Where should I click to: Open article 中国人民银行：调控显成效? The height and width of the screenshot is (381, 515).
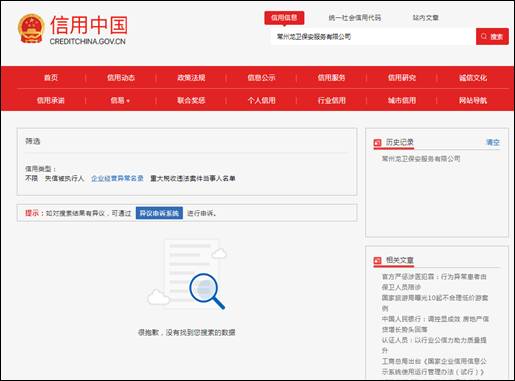point(435,324)
